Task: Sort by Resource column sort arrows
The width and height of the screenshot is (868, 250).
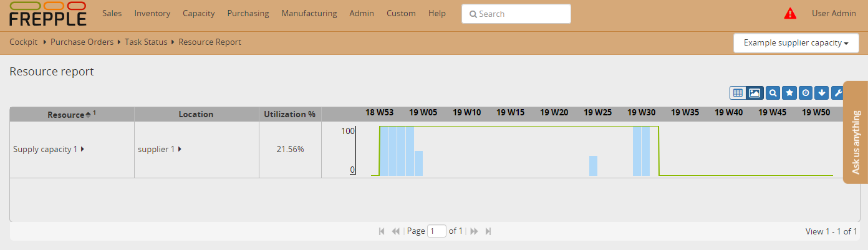Action: 88,115
